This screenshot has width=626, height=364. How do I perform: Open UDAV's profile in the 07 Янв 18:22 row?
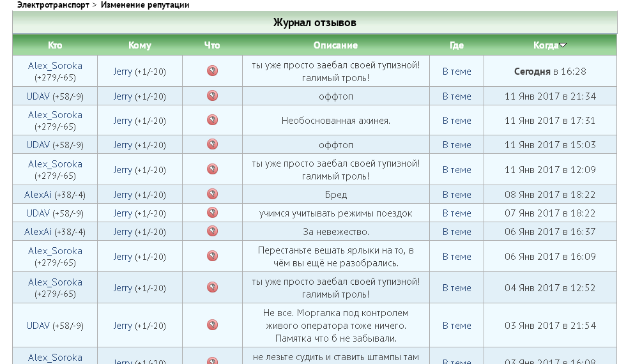point(38,213)
